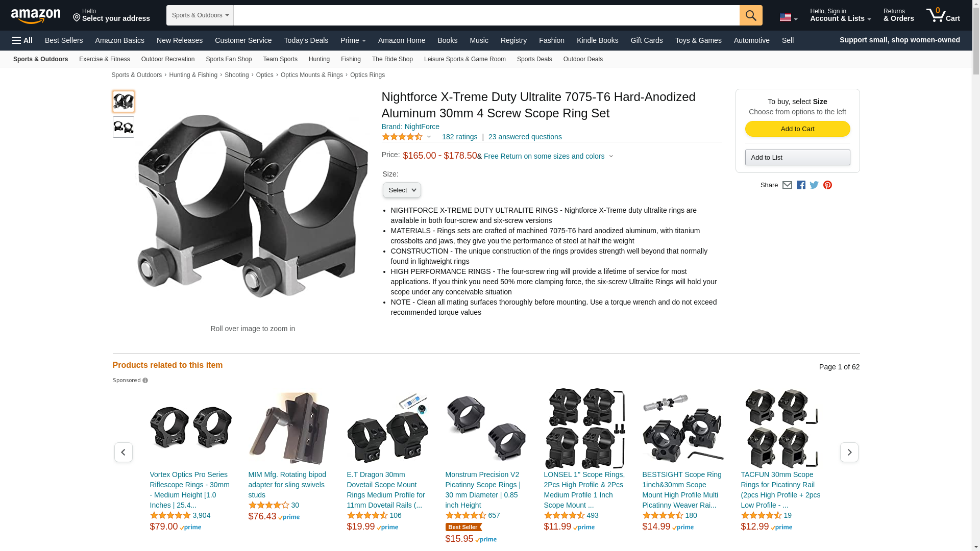Screen dimensions: 980x551
Task: Share on Twitter icon
Action: (814, 185)
